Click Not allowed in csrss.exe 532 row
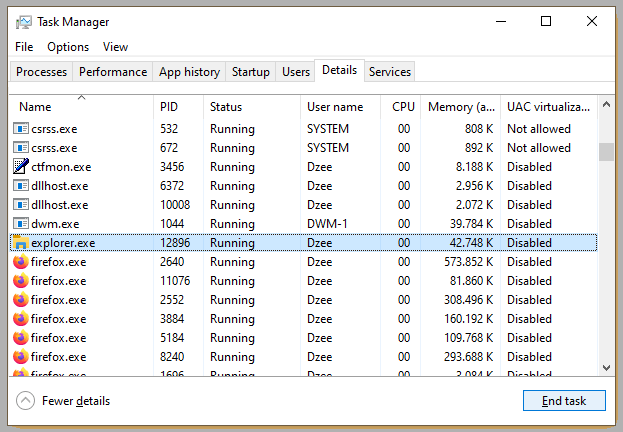 click(539, 129)
